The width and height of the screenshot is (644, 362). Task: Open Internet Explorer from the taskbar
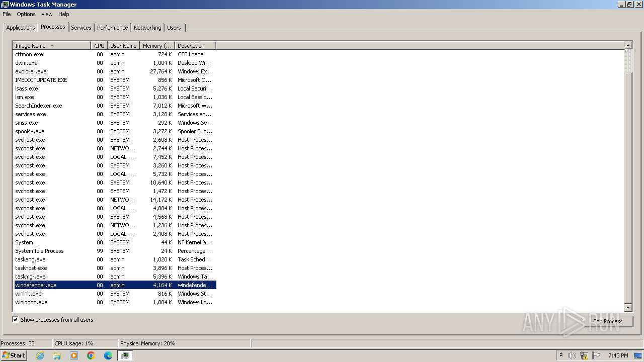coord(40,355)
